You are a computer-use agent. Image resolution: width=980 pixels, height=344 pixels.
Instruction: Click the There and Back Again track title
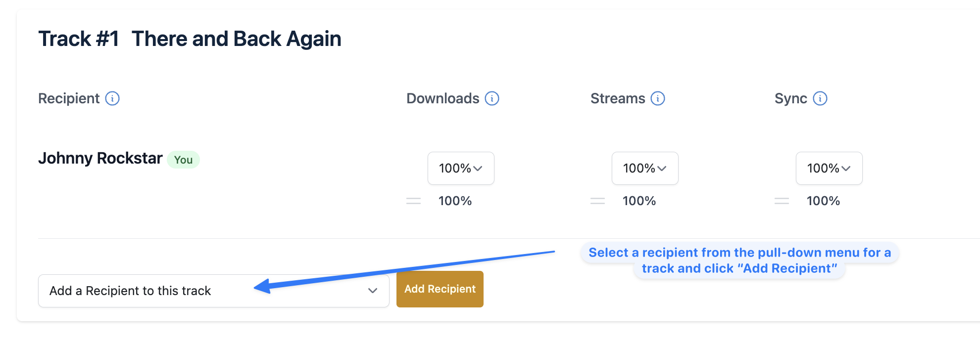tap(237, 39)
